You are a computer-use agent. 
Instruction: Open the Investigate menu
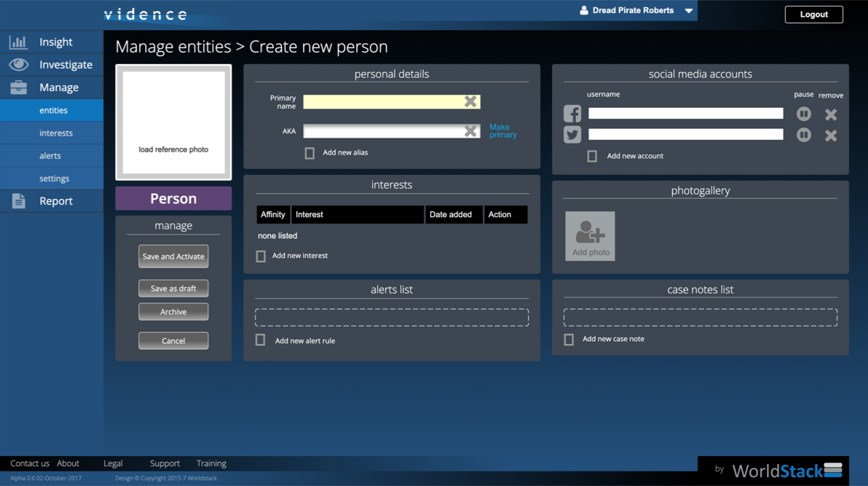[52, 64]
